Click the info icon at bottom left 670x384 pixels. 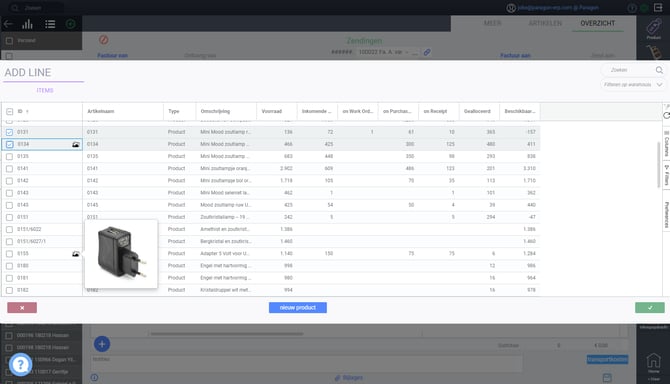pos(94,378)
